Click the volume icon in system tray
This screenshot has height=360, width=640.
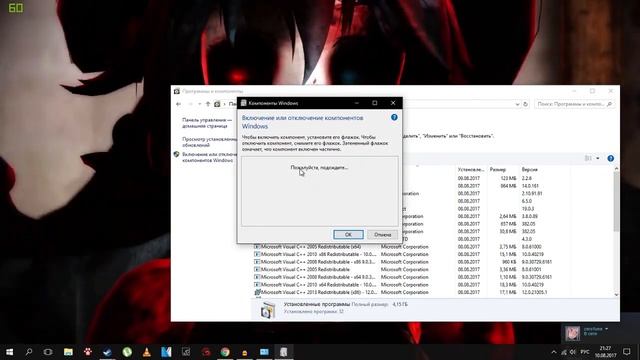(573, 352)
